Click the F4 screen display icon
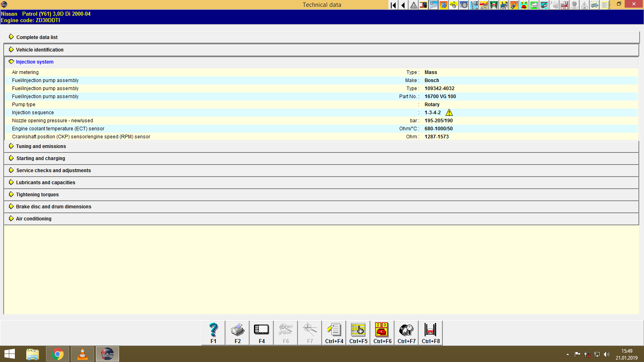The image size is (644, 362). [261, 330]
